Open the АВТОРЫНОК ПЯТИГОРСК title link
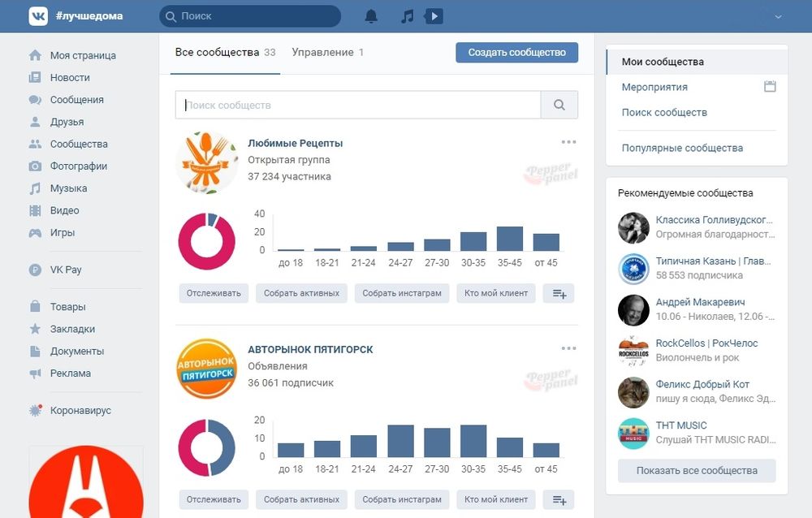 click(310, 350)
